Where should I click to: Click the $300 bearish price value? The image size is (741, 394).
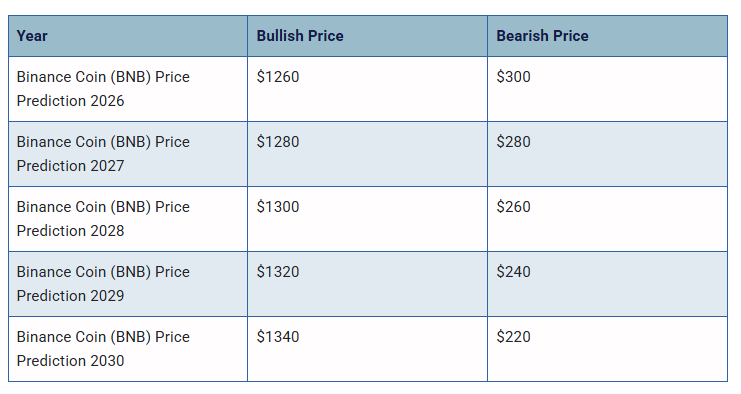[513, 77]
